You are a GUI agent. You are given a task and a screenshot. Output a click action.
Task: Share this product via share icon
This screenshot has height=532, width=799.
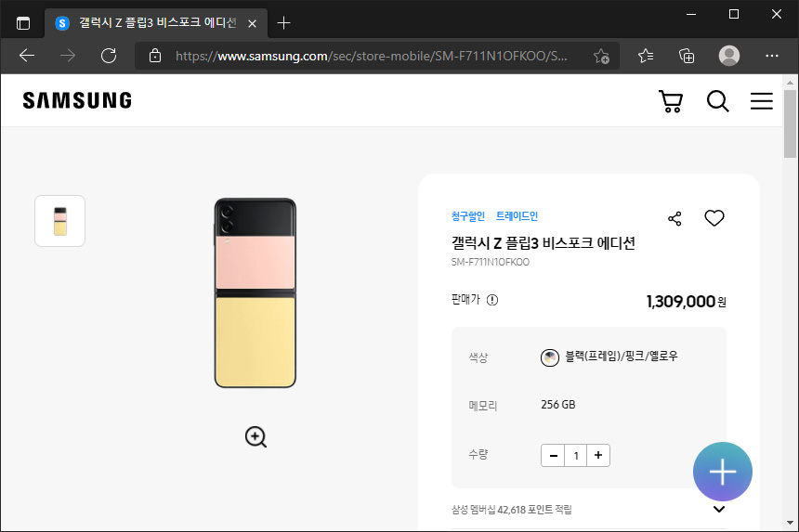[x=675, y=219]
